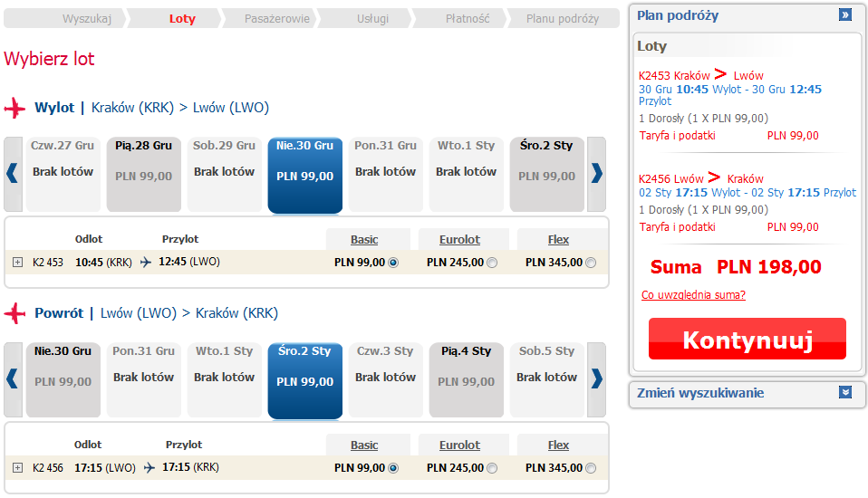Click previous dates arrow for departure flights

coord(13,173)
